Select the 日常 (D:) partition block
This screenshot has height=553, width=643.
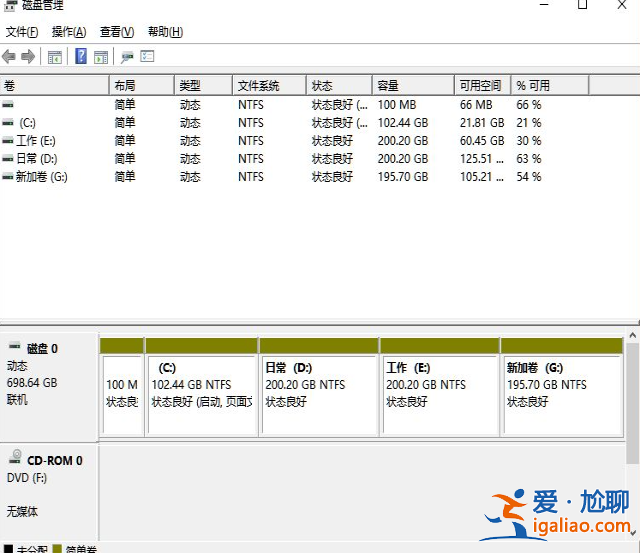pyautogui.click(x=319, y=386)
